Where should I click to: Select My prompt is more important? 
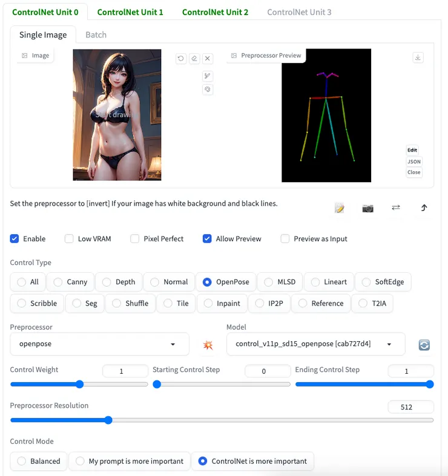130,461
